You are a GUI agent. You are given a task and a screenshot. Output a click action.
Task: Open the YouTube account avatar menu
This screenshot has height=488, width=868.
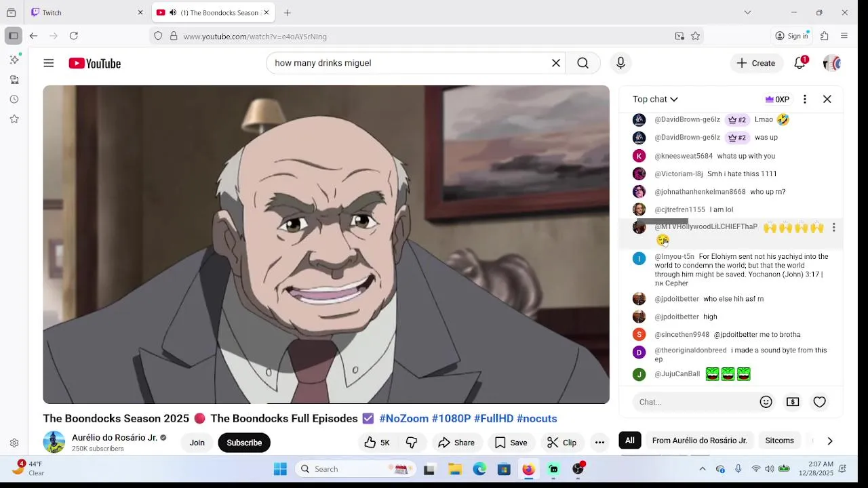832,63
